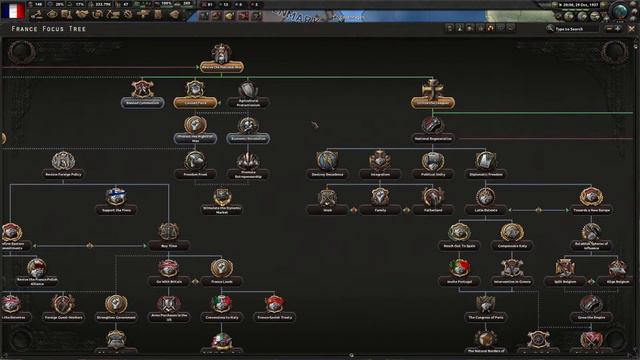Select the Utilize the Leagues focus
The image size is (640, 360).
[x=433, y=94]
